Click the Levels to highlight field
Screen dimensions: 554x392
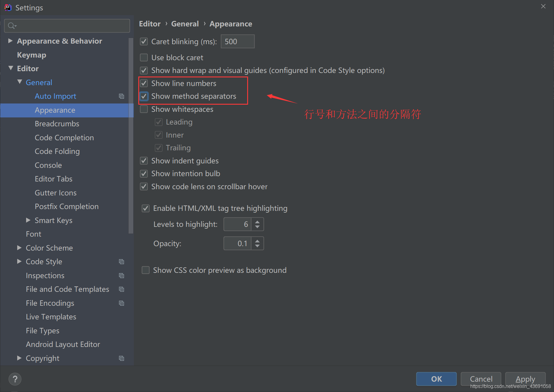click(237, 224)
